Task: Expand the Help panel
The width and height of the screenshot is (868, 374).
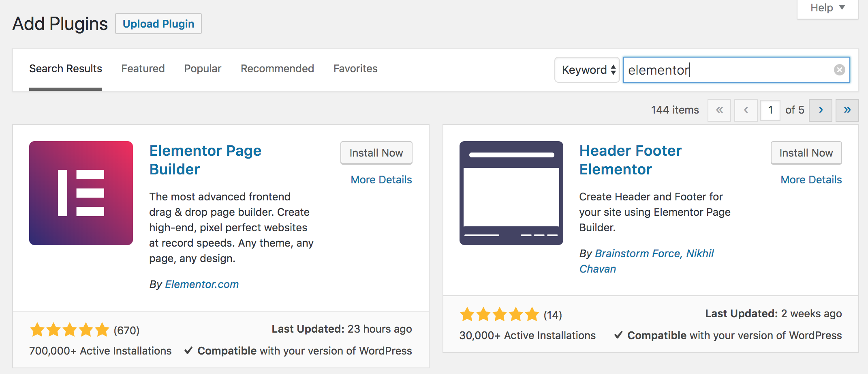Action: [x=827, y=8]
